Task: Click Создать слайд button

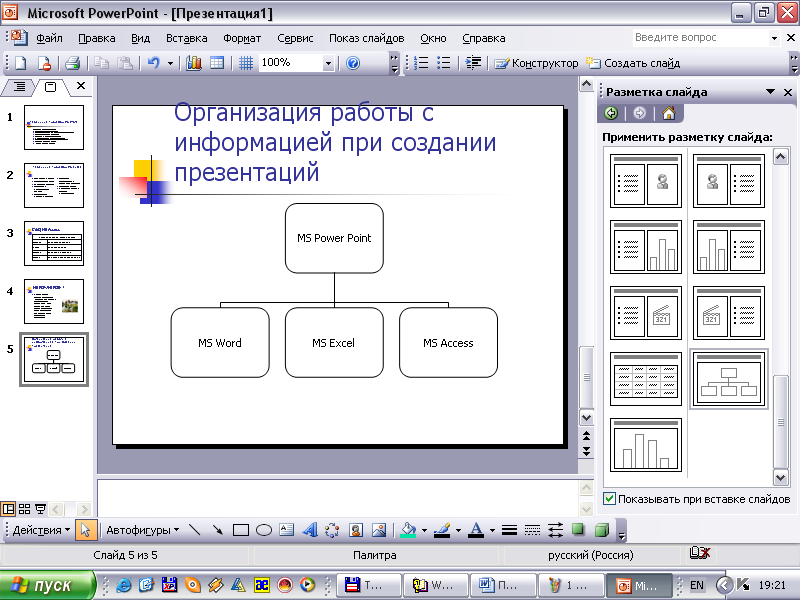Action: pos(633,63)
